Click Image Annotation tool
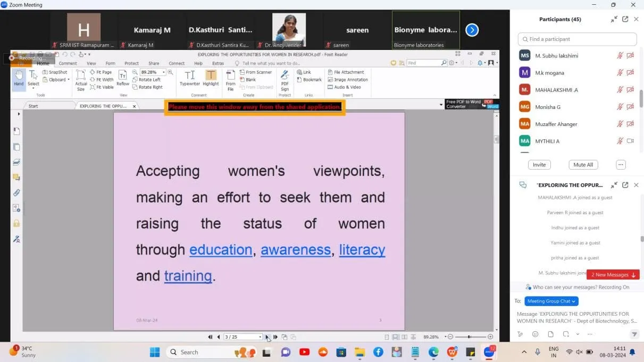 [348, 80]
